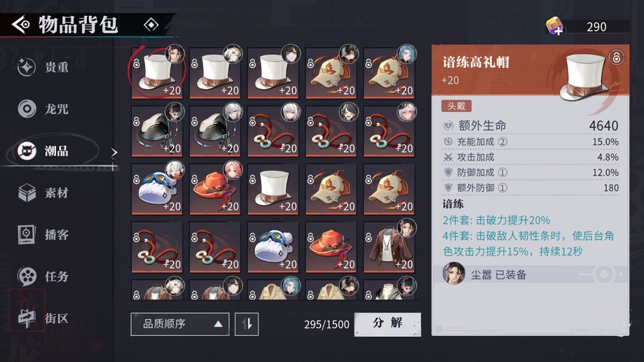
Task: Select the 素材 sidebar icon
Action: click(27, 193)
